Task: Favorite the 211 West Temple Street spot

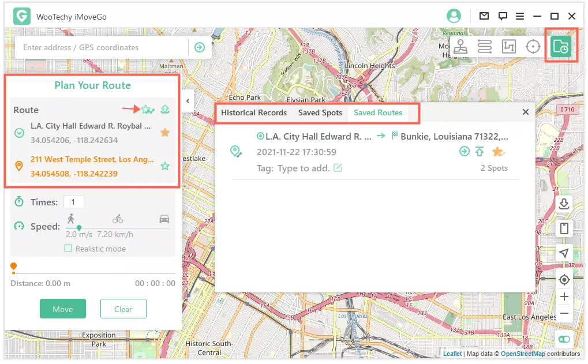Action: pyautogui.click(x=165, y=166)
